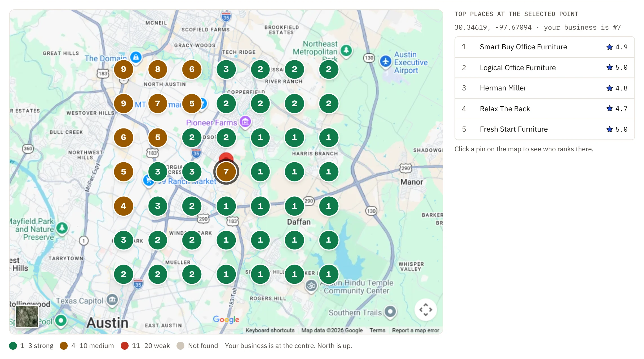Select Logical Office Furniture row

pyautogui.click(x=544, y=68)
